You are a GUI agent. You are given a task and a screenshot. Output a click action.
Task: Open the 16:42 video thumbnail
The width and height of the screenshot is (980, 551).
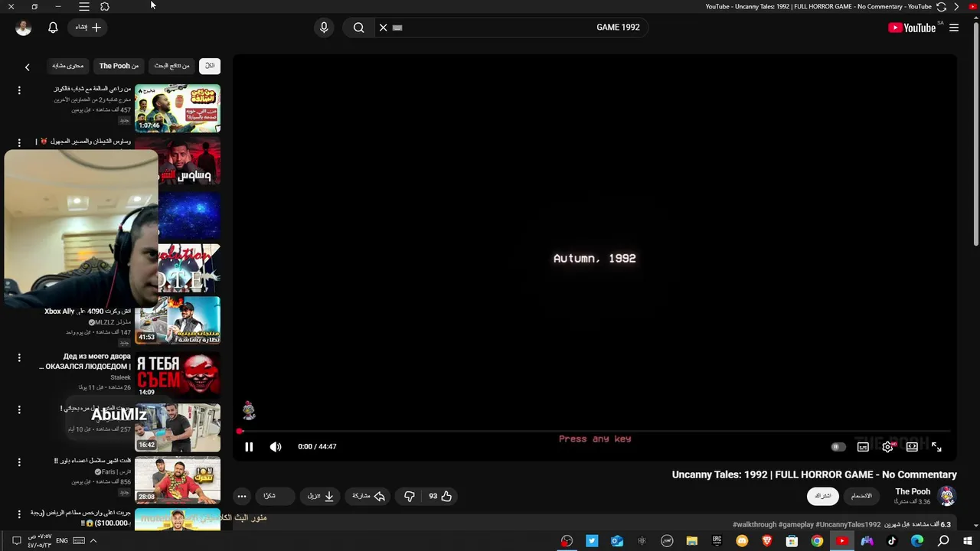178,427
